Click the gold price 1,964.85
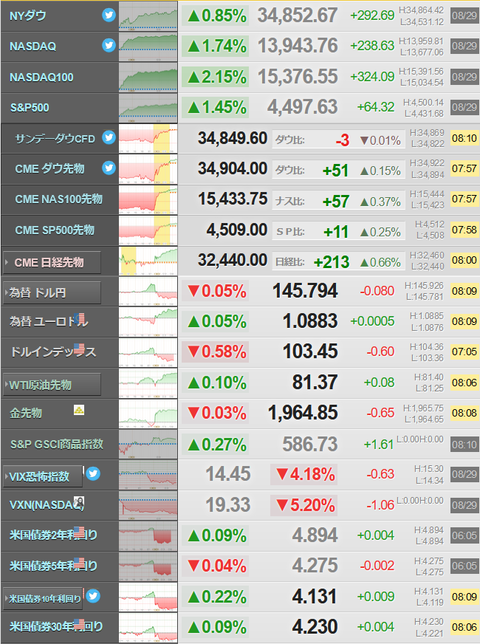 pyautogui.click(x=303, y=413)
